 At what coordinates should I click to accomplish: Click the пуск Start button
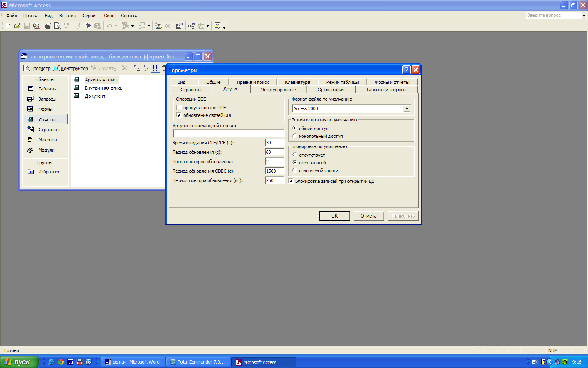[x=19, y=362]
